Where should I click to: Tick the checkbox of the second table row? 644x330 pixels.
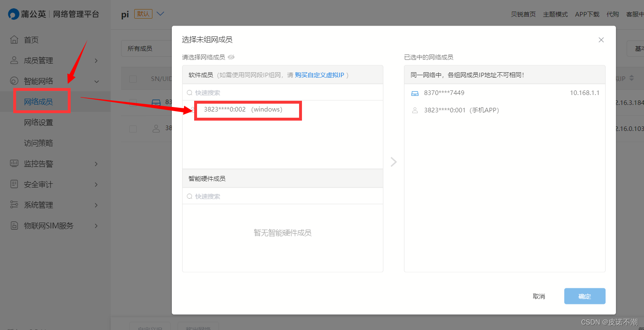click(133, 129)
